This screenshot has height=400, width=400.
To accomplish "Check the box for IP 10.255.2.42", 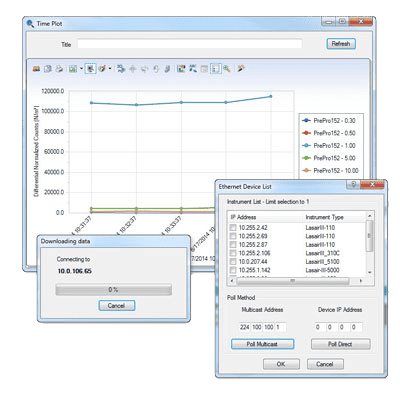I will (233, 228).
